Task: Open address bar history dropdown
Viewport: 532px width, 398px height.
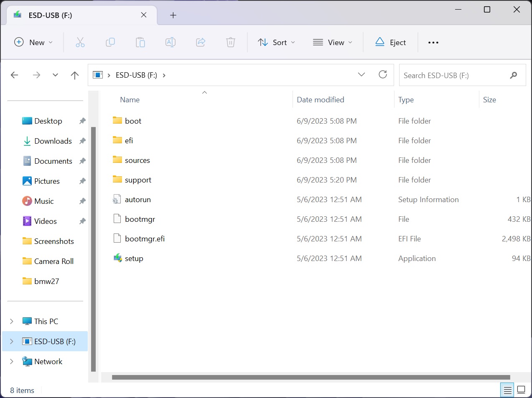Action: (x=361, y=75)
